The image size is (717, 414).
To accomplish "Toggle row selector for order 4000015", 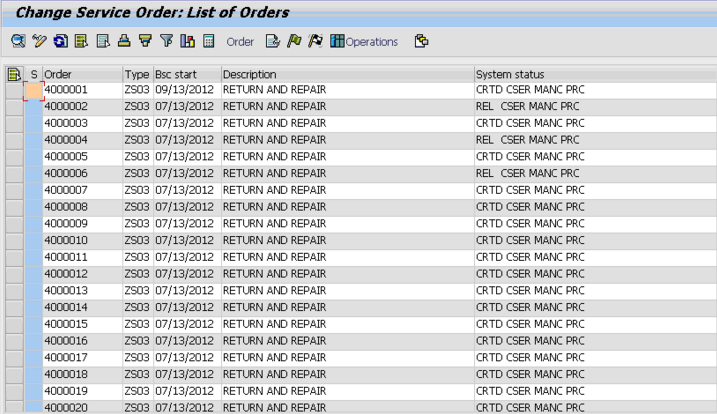I will [15, 324].
